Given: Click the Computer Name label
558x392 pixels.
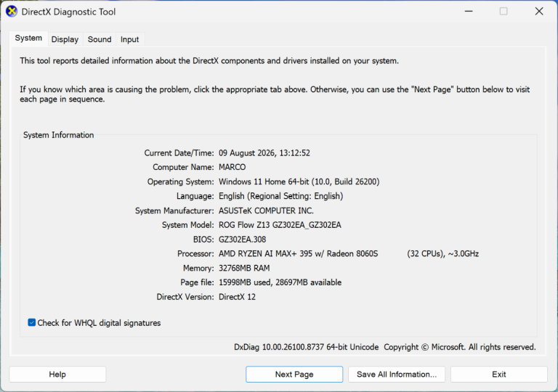Looking at the screenshot, I should (x=183, y=167).
